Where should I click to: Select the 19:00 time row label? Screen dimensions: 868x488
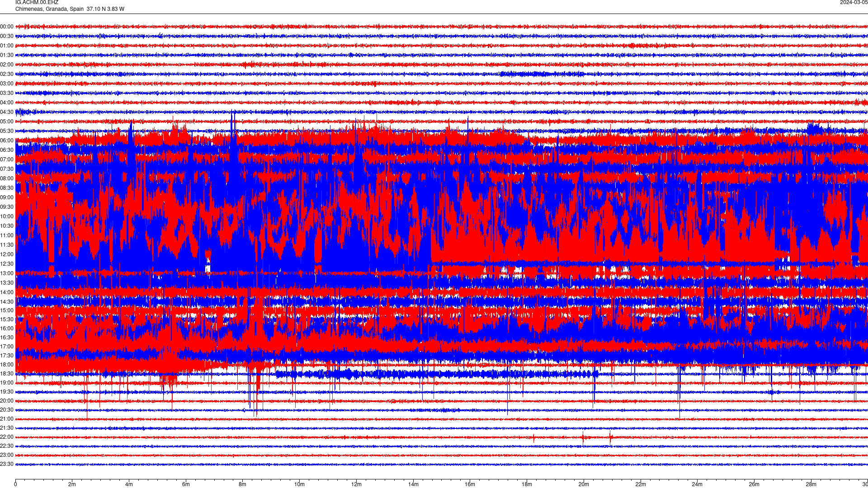(7, 383)
